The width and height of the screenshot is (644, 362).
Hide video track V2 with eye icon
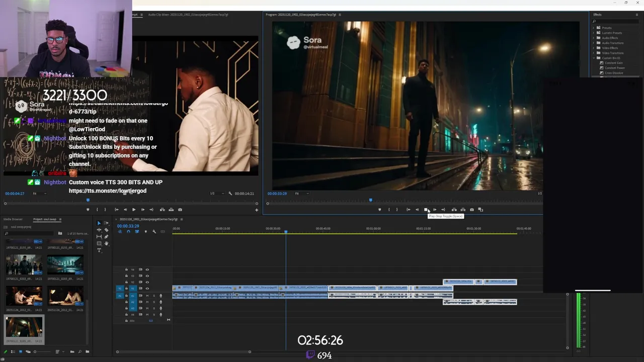click(147, 282)
